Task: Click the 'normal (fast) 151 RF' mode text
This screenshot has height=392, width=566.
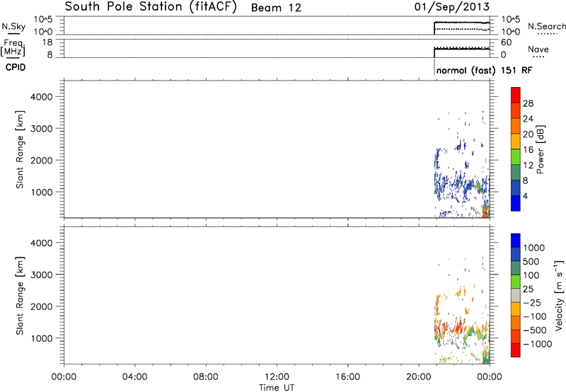Action: click(x=484, y=70)
